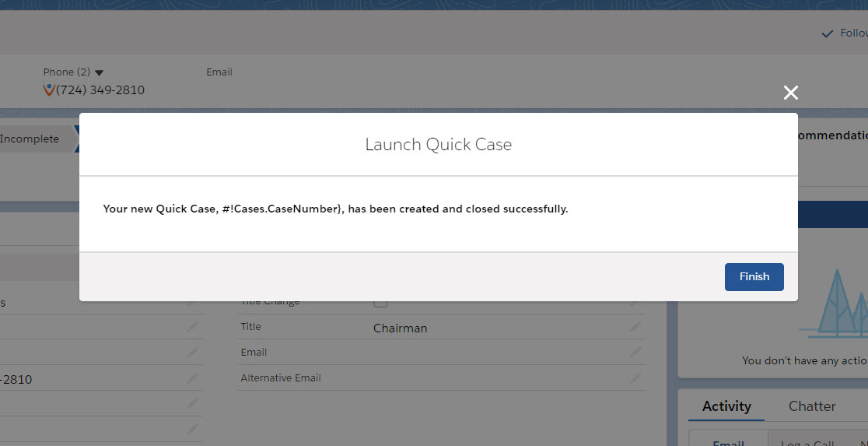
Task: Open the (724) 349-2810 phone number link
Action: pyautogui.click(x=100, y=90)
